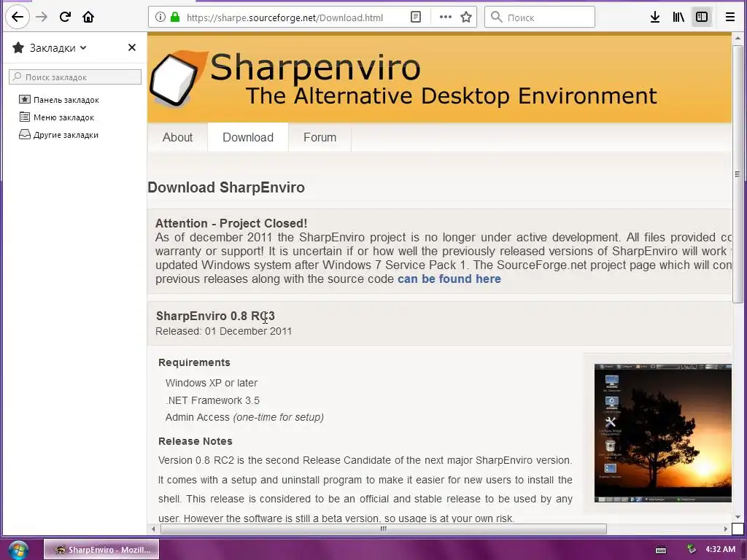The width and height of the screenshot is (747, 560).
Task: Click the network status tray icon
Action: tap(692, 550)
